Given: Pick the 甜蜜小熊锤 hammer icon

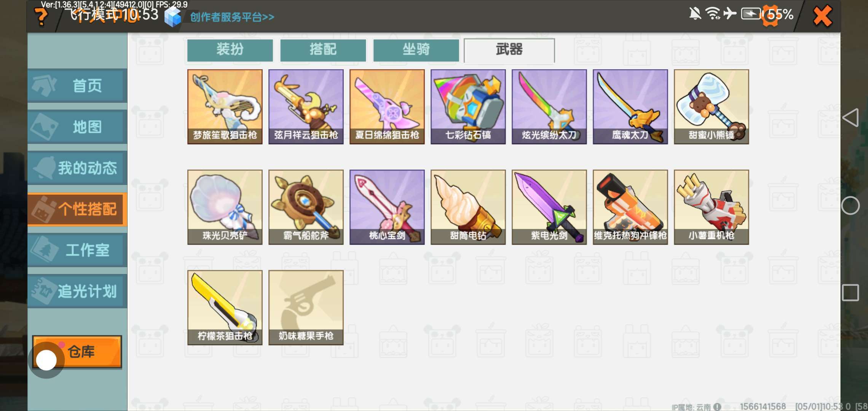Looking at the screenshot, I should tap(712, 107).
